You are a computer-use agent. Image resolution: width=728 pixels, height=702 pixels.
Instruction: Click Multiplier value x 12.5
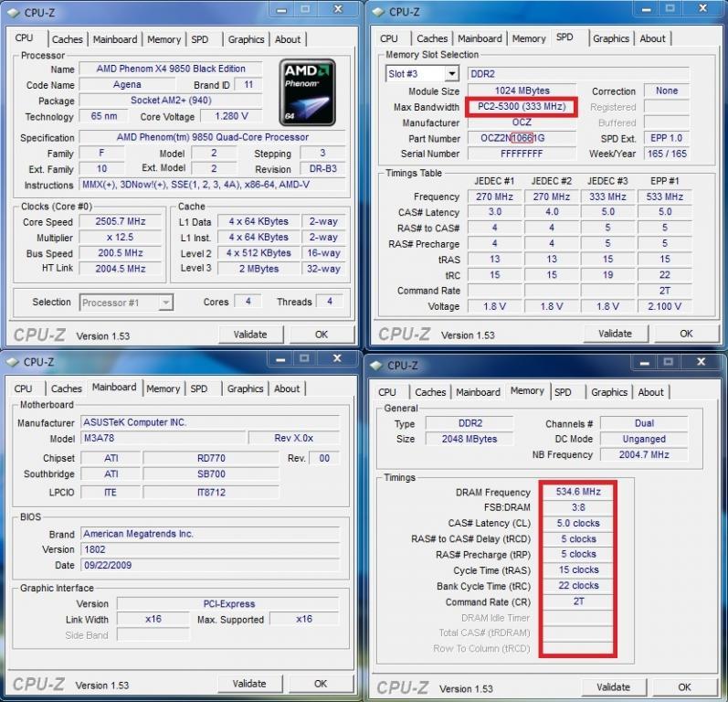(x=121, y=238)
